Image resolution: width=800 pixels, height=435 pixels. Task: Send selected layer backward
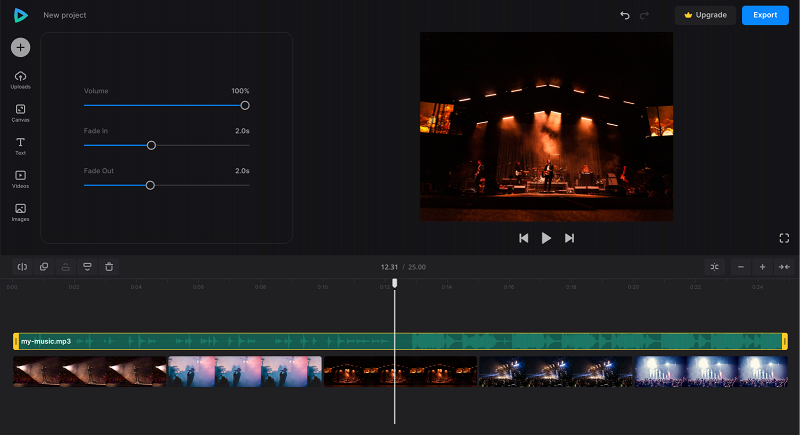click(x=87, y=267)
